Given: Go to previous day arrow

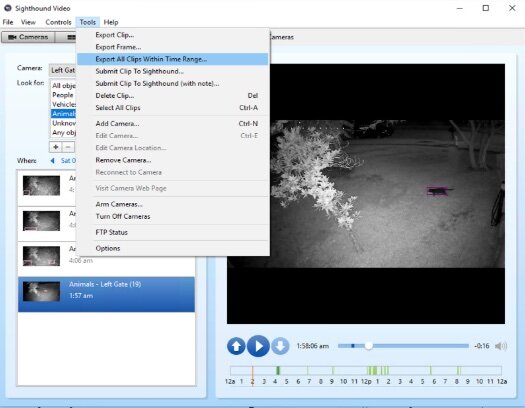Looking at the screenshot, I should tap(52, 161).
